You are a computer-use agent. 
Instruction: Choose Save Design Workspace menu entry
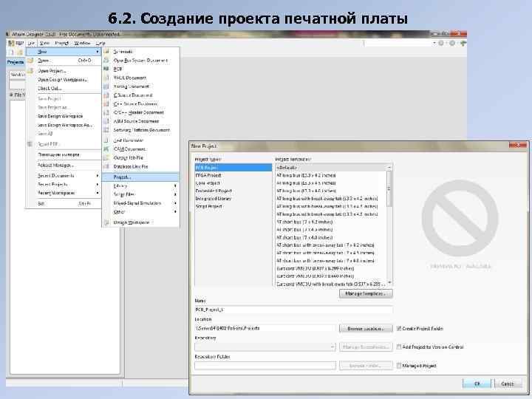[x=60, y=117]
